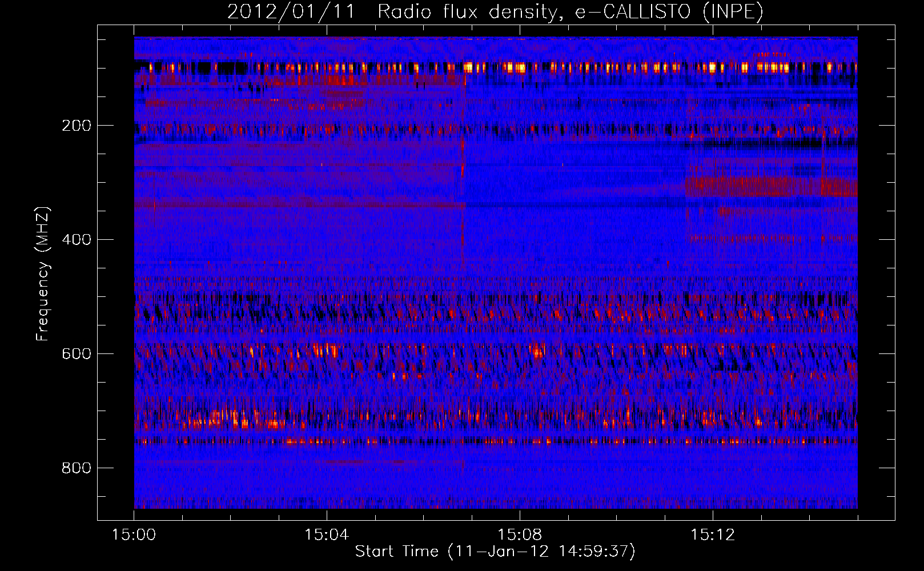This screenshot has height=571, width=924.
Task: Click the 800 frequency tick label
Action: pyautogui.click(x=77, y=468)
